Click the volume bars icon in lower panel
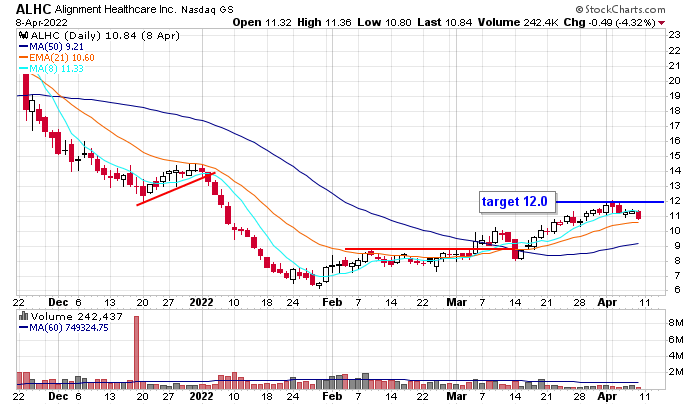 click(23, 317)
